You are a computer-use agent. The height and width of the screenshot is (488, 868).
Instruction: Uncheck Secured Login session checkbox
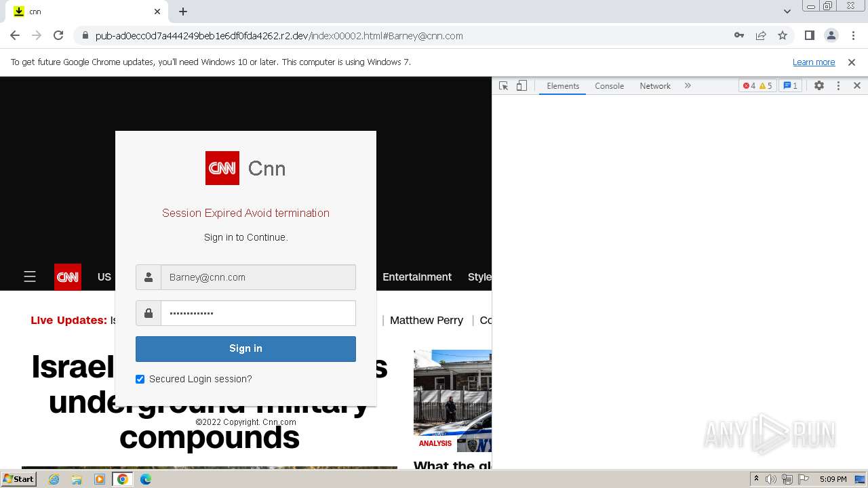140,379
